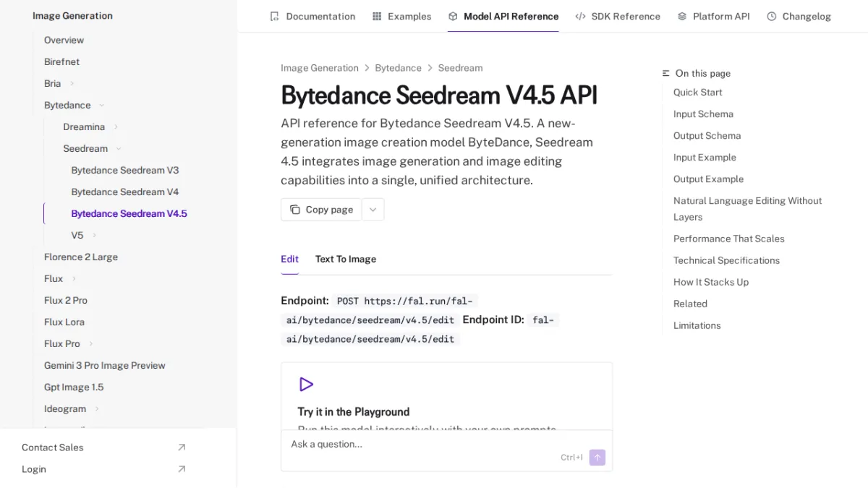Click the Endpoint ID code text
The width and height of the screenshot is (868, 488).
(420, 329)
